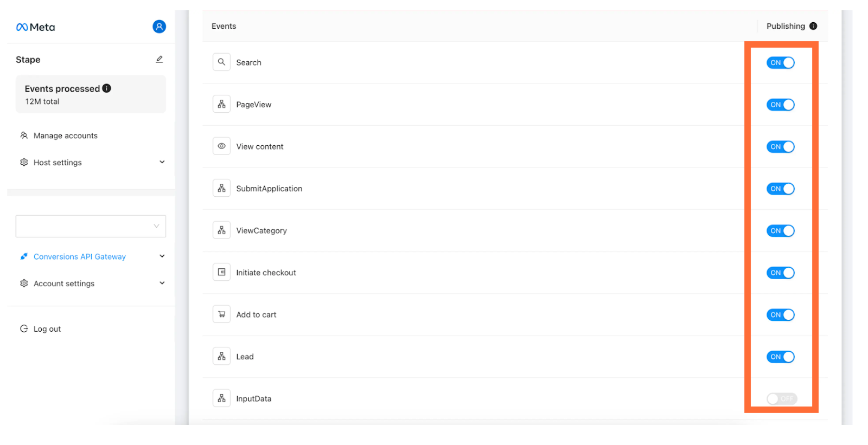Click the Events processed info icon

tap(107, 88)
